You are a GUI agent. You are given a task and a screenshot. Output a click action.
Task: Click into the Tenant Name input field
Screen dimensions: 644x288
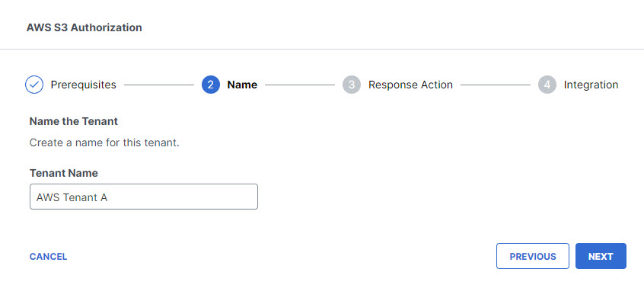click(x=144, y=197)
